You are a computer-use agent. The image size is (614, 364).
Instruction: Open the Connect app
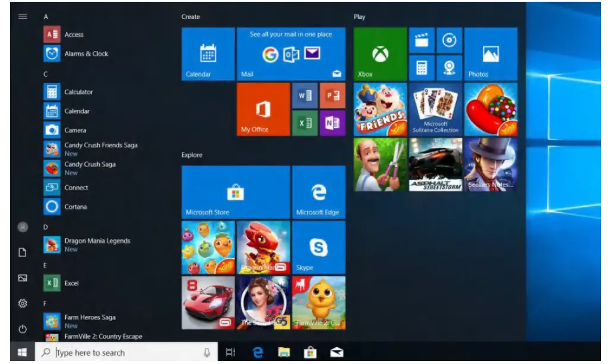[x=90, y=188]
